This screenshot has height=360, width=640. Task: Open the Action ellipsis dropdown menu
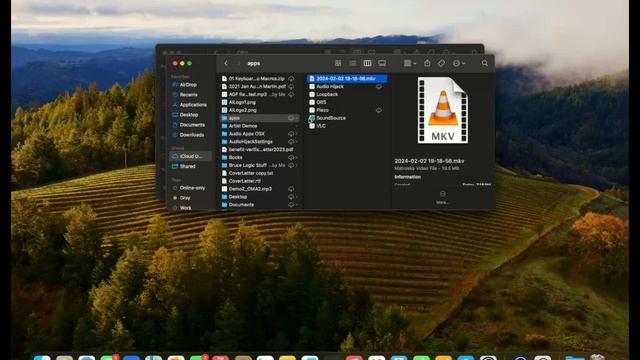pyautogui.click(x=459, y=63)
